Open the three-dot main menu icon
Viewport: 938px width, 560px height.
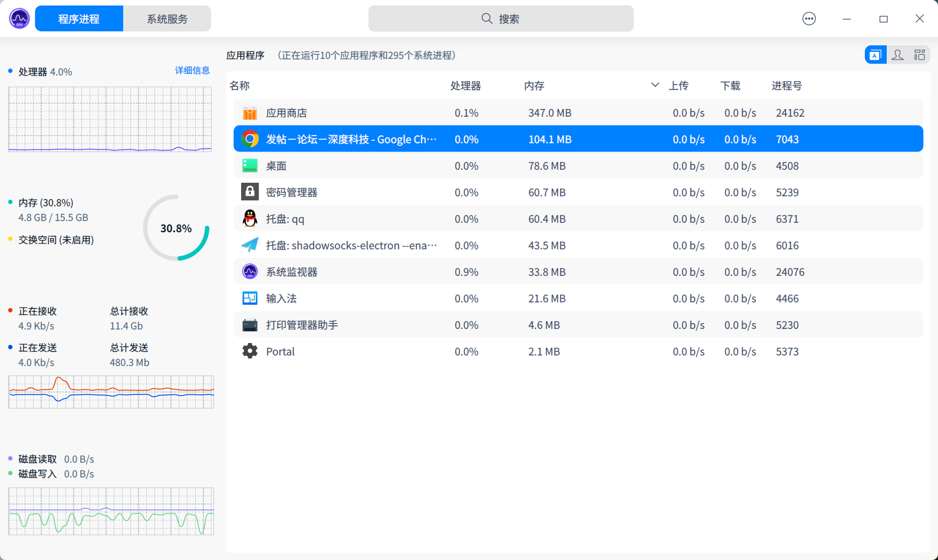809,19
